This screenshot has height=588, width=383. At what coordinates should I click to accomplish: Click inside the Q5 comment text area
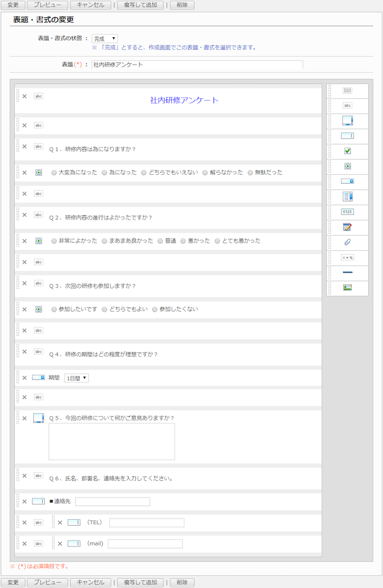pyautogui.click(x=112, y=442)
